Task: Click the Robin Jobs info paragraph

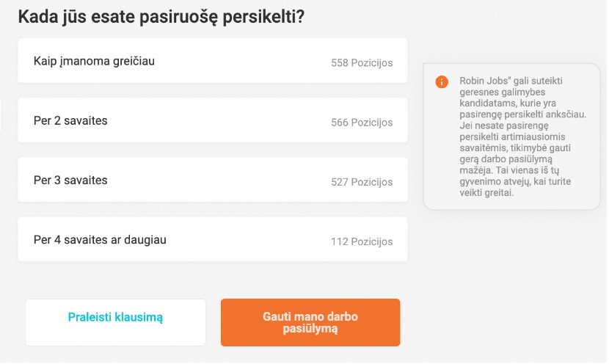Action: 523,136
